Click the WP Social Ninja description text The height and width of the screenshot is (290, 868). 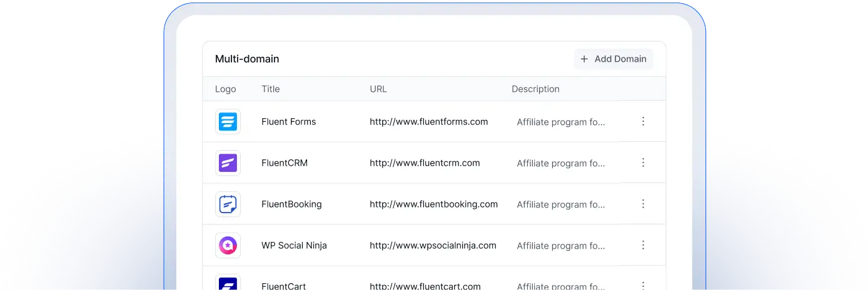(561, 246)
